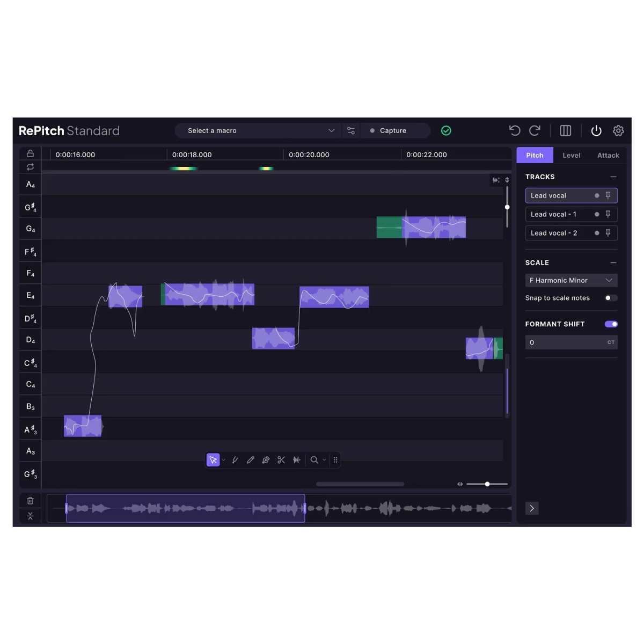Activate the zoom magnifier tool
This screenshot has height=644, width=644.
tap(314, 460)
